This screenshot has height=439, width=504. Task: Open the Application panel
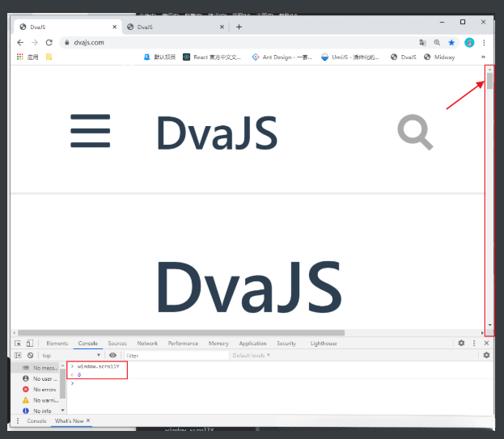[252, 344]
